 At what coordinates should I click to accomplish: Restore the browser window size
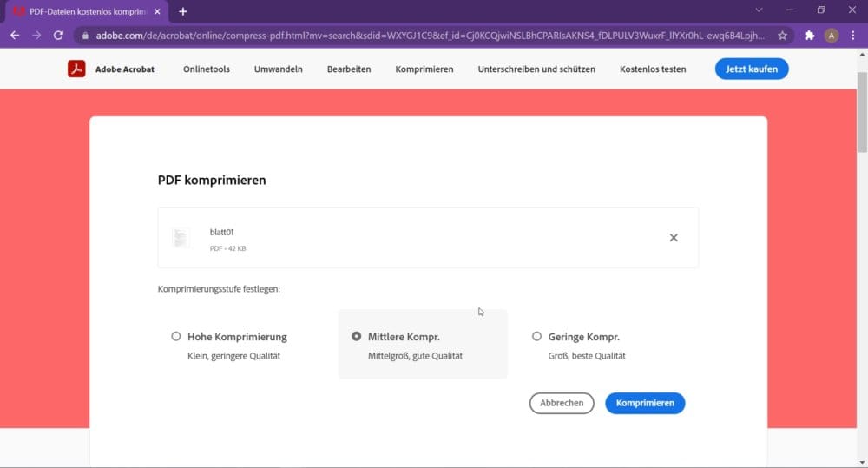[x=821, y=10]
